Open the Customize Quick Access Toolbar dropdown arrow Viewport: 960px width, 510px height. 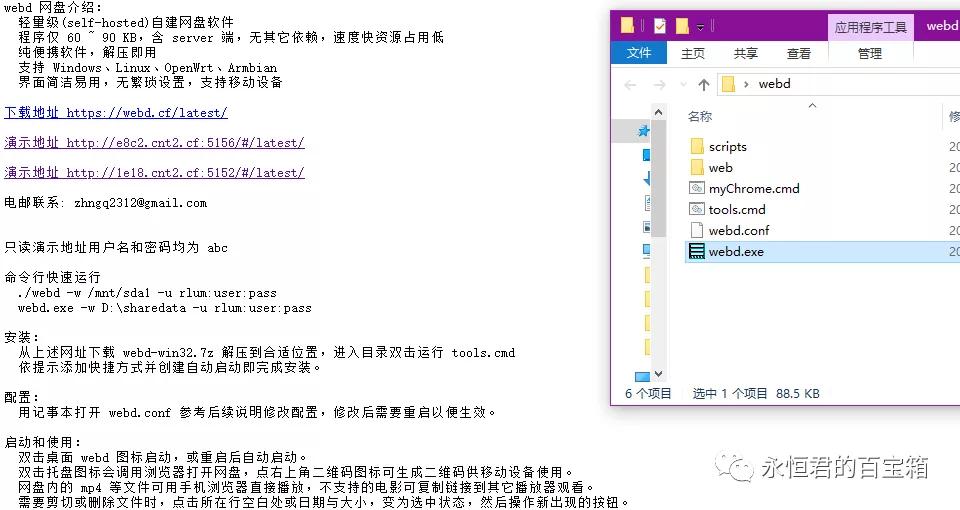tap(700, 27)
